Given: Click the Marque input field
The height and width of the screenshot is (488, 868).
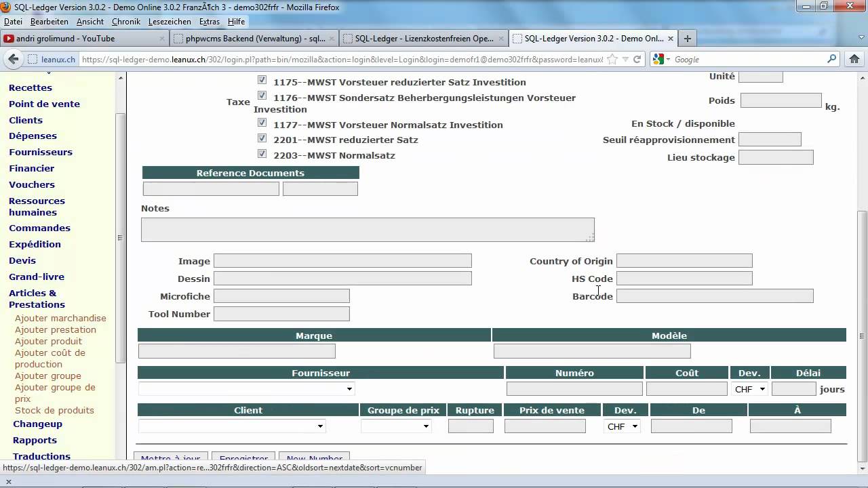Looking at the screenshot, I should tap(237, 351).
